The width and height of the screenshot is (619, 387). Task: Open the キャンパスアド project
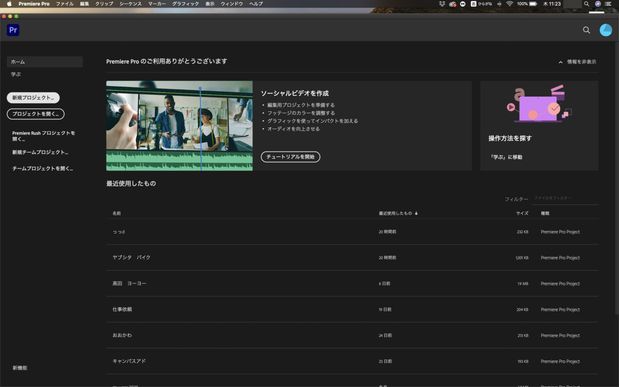pos(352,361)
